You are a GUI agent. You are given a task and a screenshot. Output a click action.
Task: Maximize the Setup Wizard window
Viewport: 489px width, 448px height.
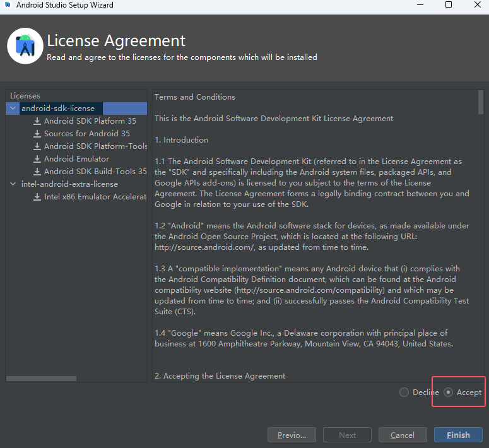point(449,4)
